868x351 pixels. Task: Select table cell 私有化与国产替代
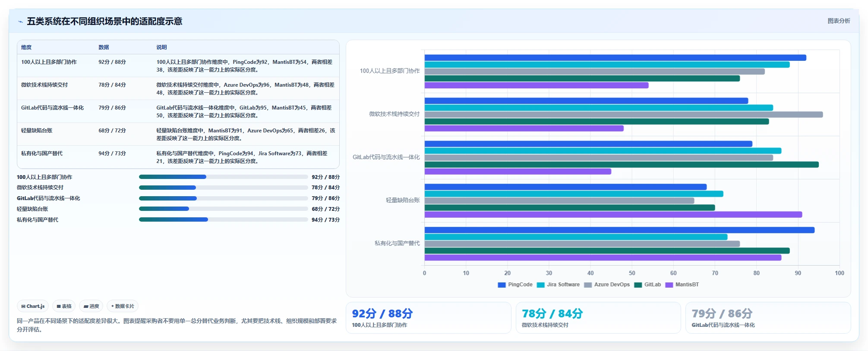42,154
